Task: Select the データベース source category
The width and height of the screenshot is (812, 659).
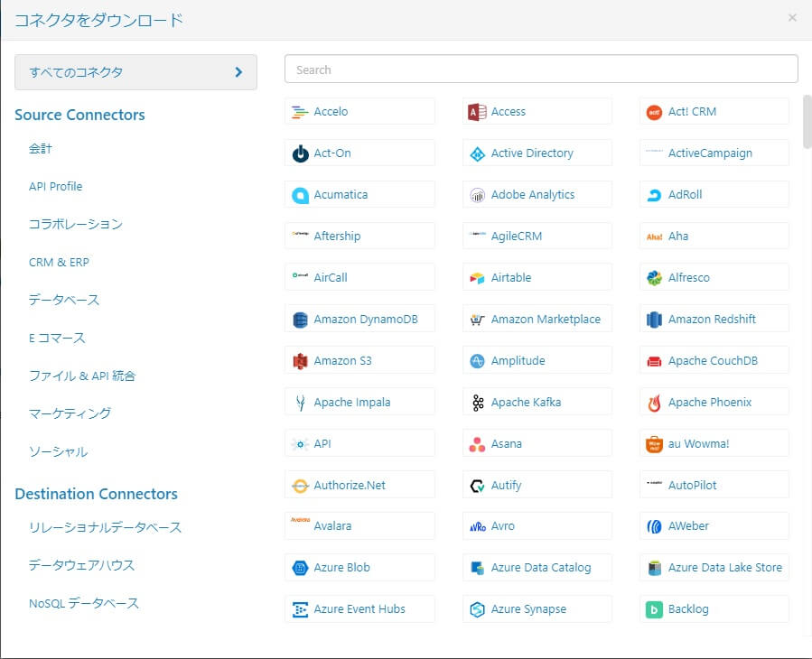Action: (64, 301)
